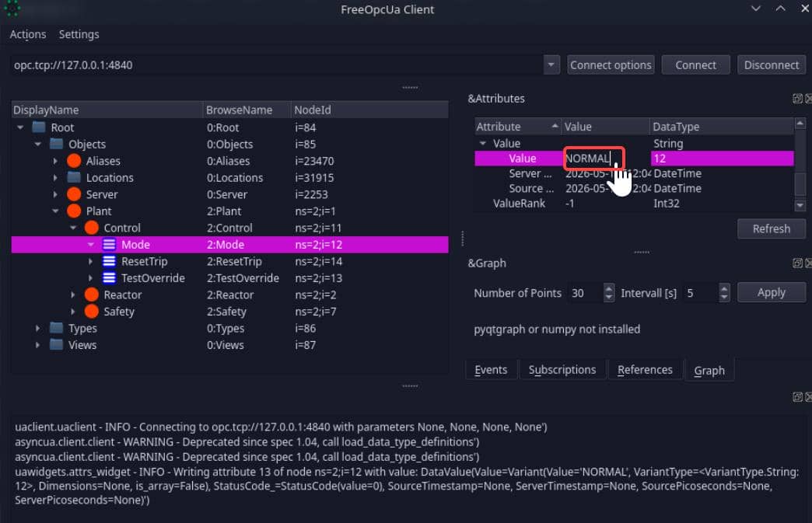Click the orange Reactor node icon
812x523 pixels.
[x=92, y=295]
